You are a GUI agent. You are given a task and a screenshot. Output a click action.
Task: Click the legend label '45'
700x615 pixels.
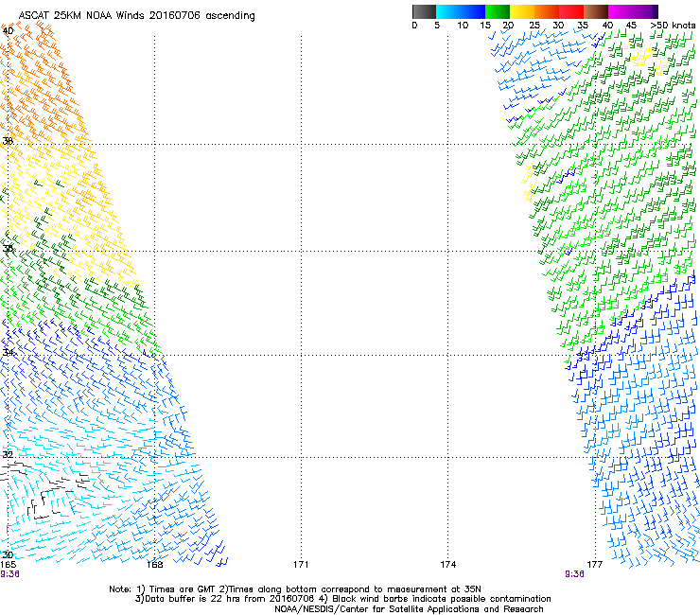click(631, 26)
